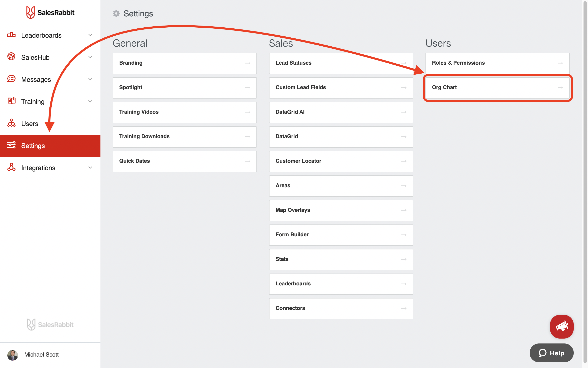Screen dimensions: 588x368
Task: Open Map Overlays settings
Action: click(341, 210)
